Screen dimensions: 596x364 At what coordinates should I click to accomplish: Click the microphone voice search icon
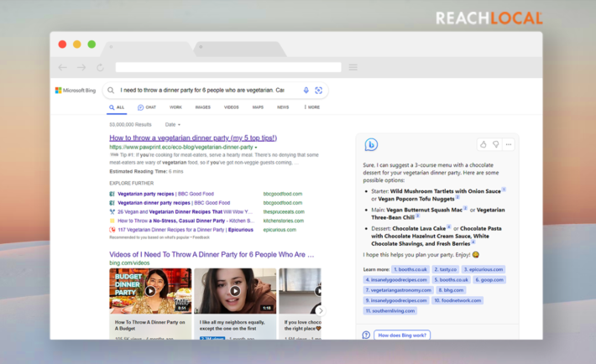tap(306, 90)
